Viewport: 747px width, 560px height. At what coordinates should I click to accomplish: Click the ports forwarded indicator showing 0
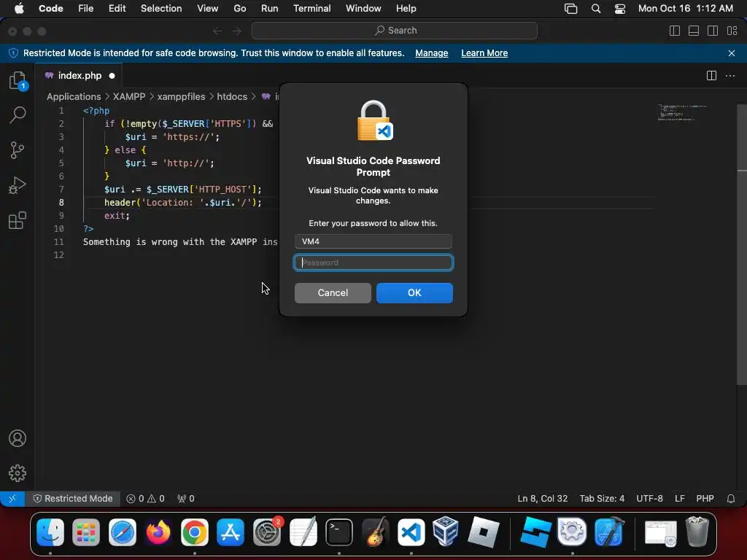coord(186,499)
